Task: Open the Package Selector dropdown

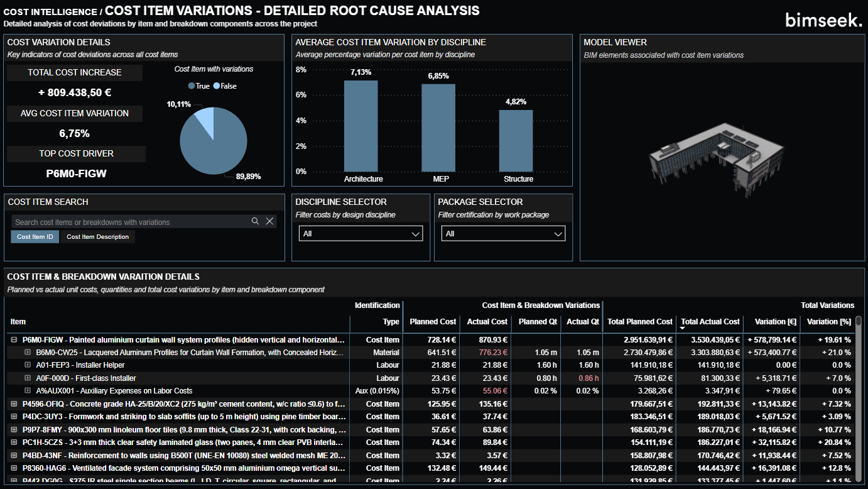Action: pos(503,234)
